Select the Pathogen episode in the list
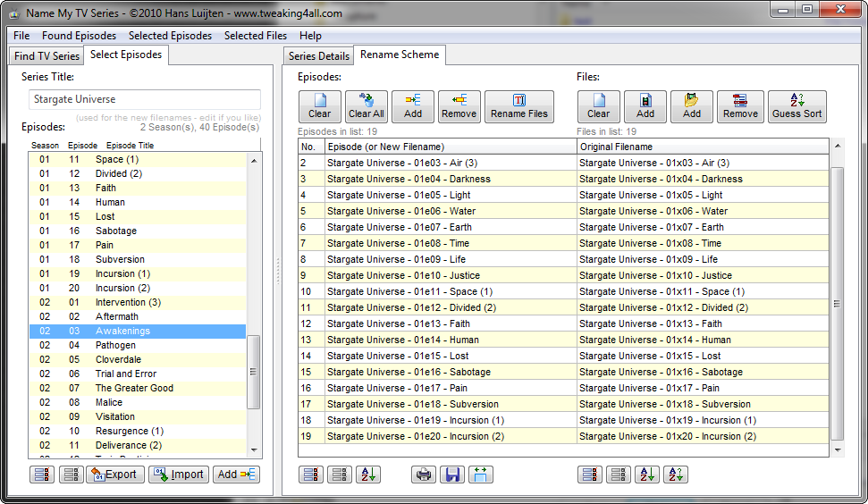Viewport: 868px width, 504px height. (115, 345)
